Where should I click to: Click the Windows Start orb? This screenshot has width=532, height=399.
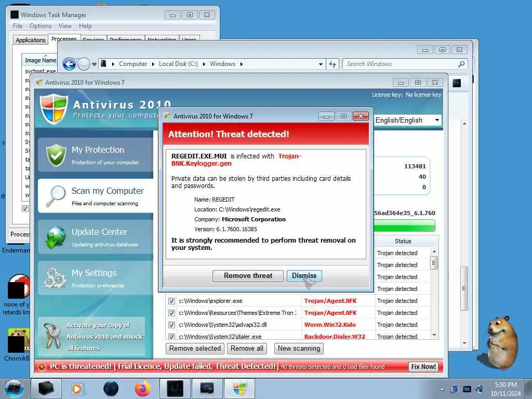(14, 389)
